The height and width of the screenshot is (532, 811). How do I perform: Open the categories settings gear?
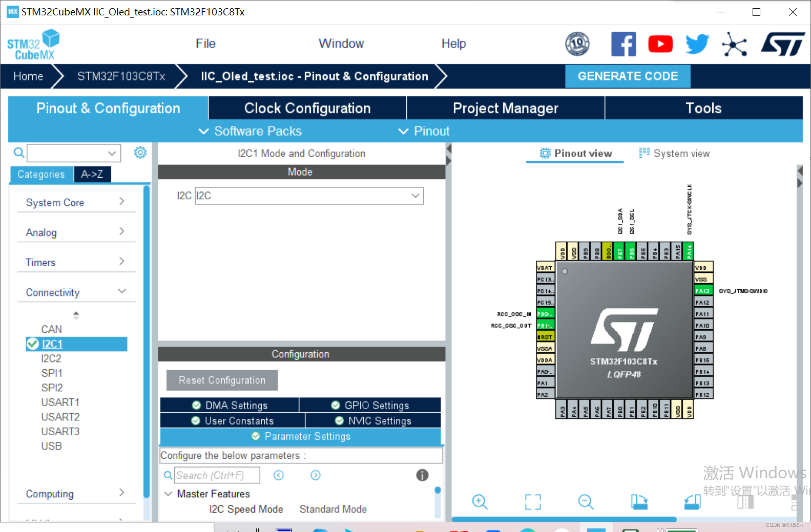pos(140,153)
